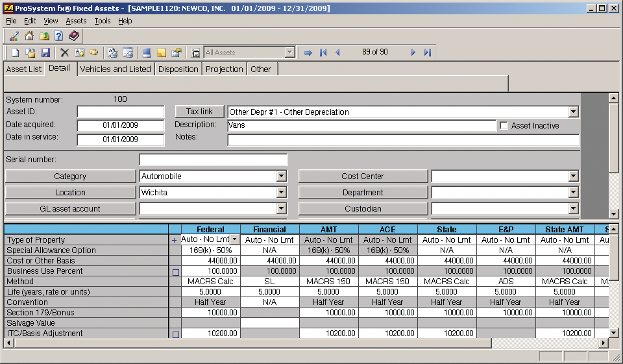The image size is (623, 364).
Task: Click the save disk icon
Action: pos(45,53)
